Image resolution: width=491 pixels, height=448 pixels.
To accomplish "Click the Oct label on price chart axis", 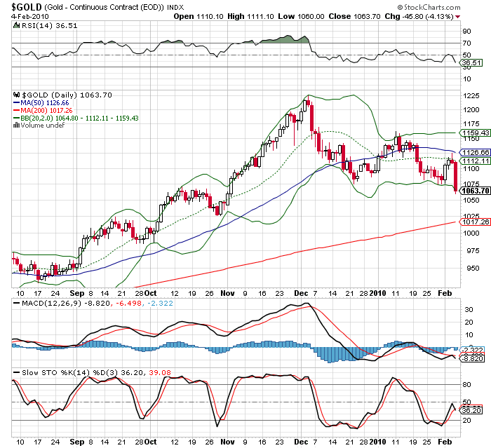I will (x=150, y=293).
